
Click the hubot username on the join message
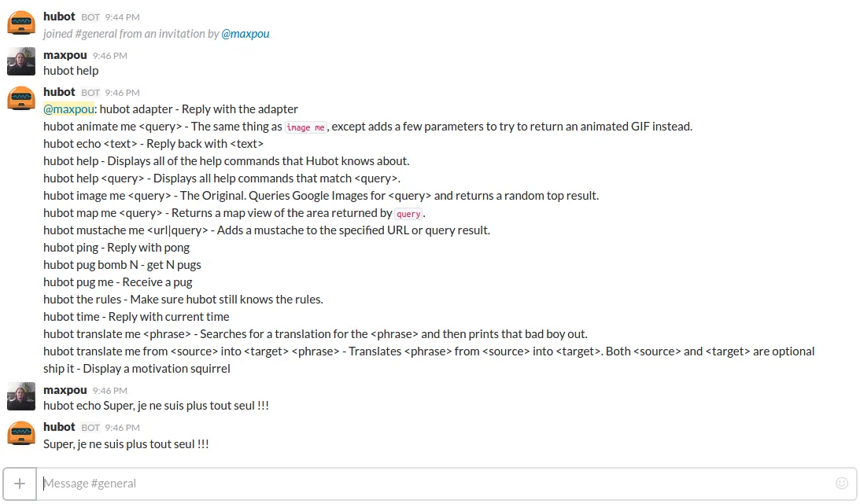pos(59,17)
